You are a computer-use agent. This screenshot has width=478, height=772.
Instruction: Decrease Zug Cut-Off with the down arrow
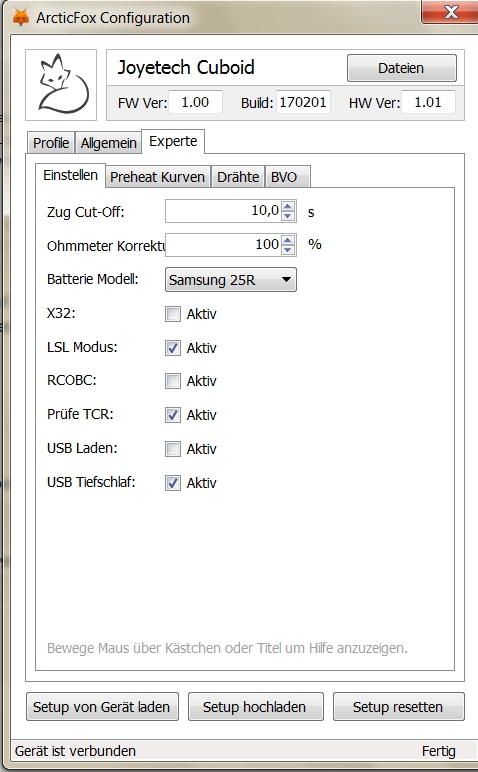[288, 216]
